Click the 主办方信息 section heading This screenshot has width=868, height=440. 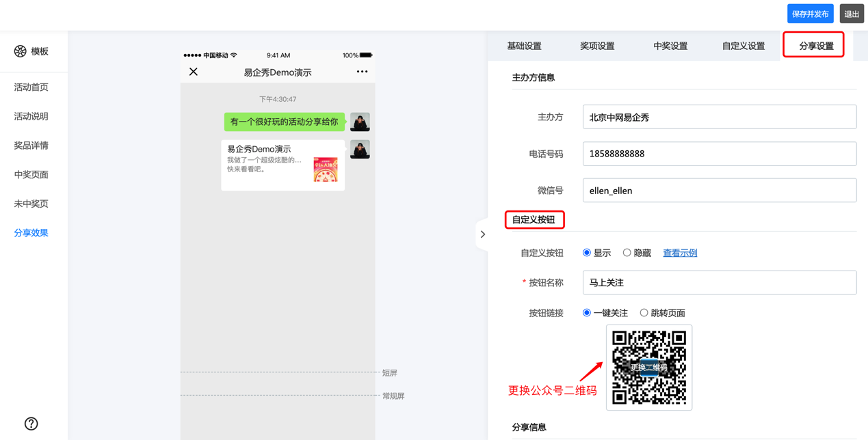coord(534,78)
